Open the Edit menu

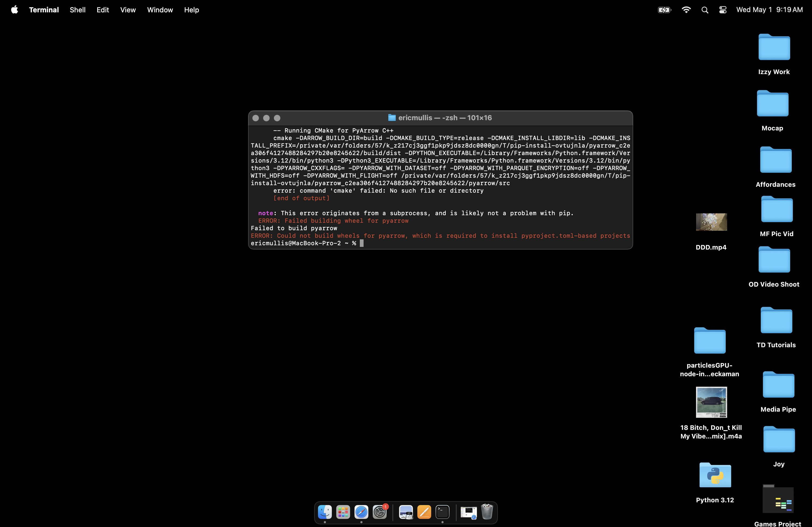[x=103, y=10]
